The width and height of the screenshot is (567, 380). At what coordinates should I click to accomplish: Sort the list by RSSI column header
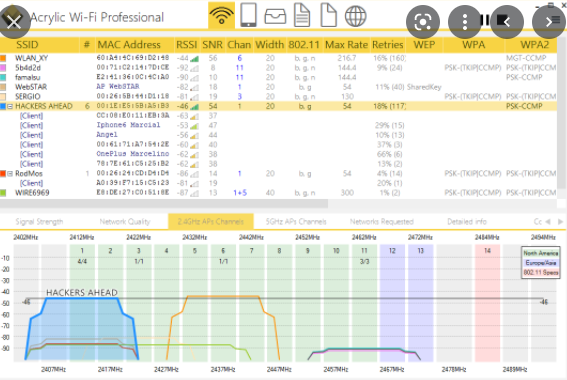[x=186, y=45]
